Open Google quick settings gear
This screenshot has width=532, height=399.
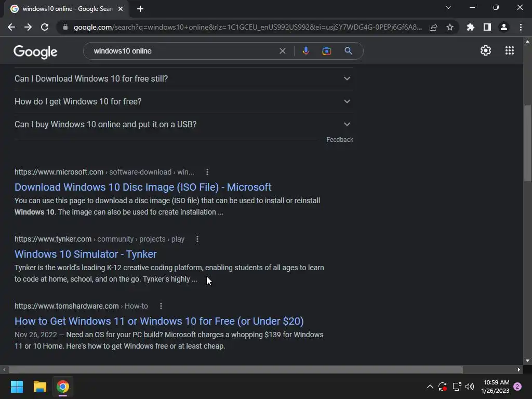pyautogui.click(x=486, y=50)
